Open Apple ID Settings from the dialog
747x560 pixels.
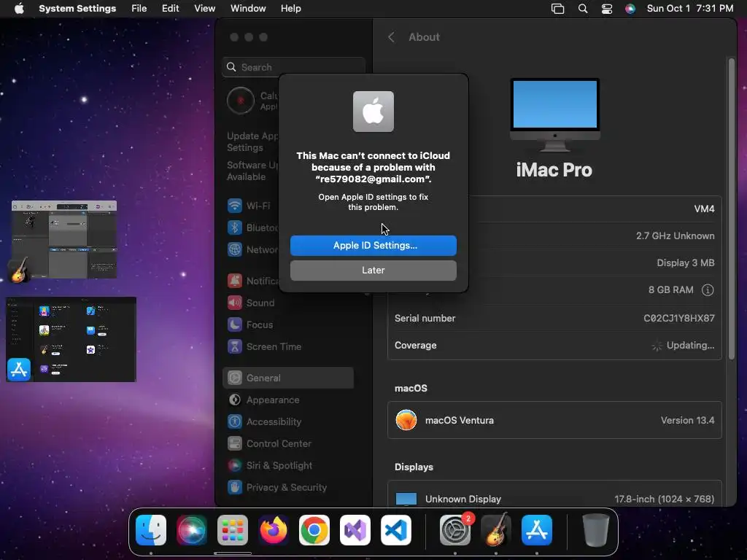[373, 245]
